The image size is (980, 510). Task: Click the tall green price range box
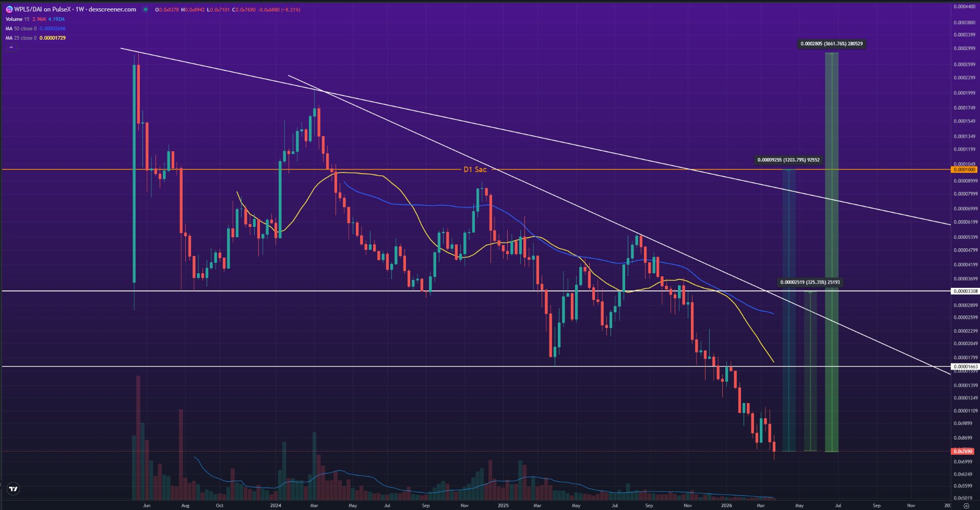tap(832, 252)
